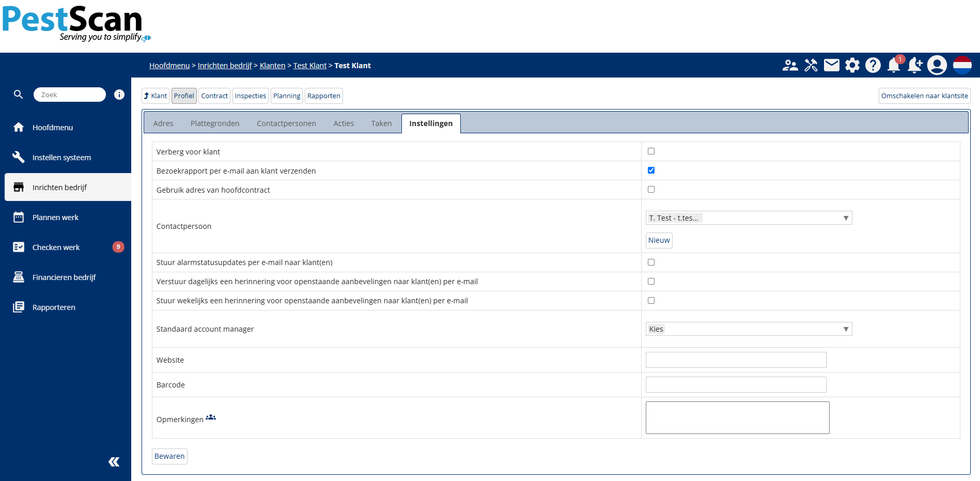Open the settings gear icon
Screen dimensions: 980x481
(x=852, y=66)
